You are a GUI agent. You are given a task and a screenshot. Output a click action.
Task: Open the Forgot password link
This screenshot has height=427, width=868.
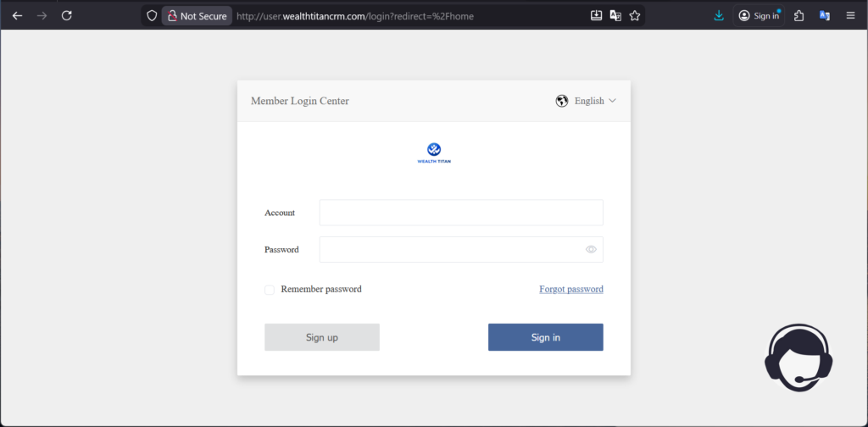pos(571,289)
